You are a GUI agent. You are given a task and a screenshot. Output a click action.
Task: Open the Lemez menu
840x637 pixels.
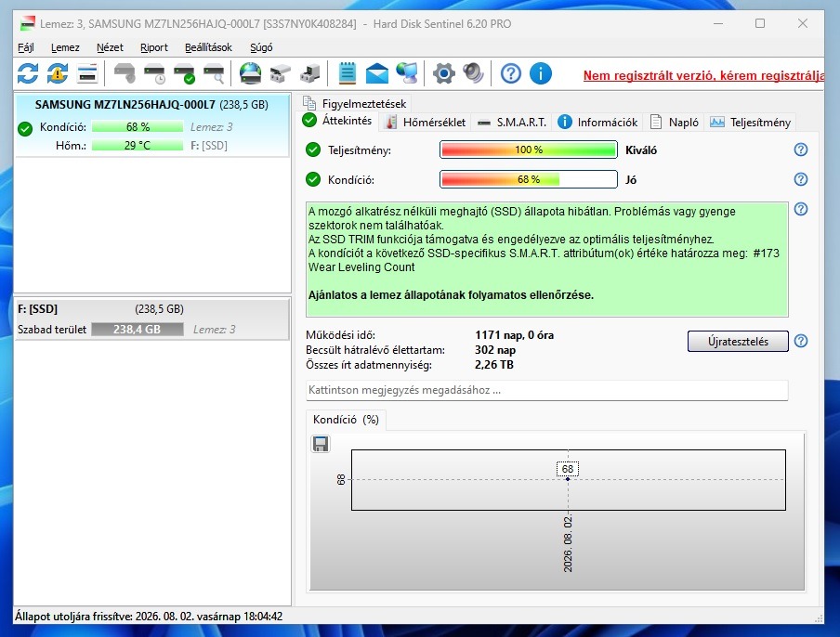tap(65, 47)
